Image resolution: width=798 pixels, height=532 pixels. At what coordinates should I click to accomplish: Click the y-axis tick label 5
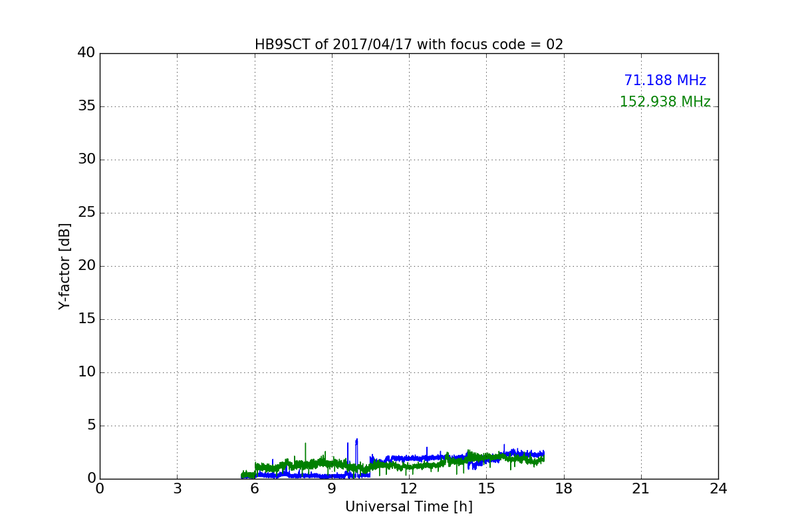[x=91, y=425]
